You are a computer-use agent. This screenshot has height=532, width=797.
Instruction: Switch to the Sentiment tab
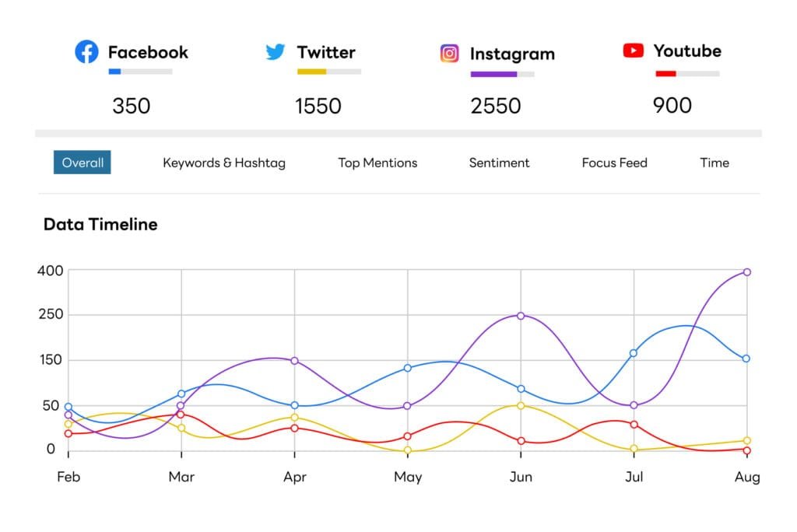coord(499,163)
